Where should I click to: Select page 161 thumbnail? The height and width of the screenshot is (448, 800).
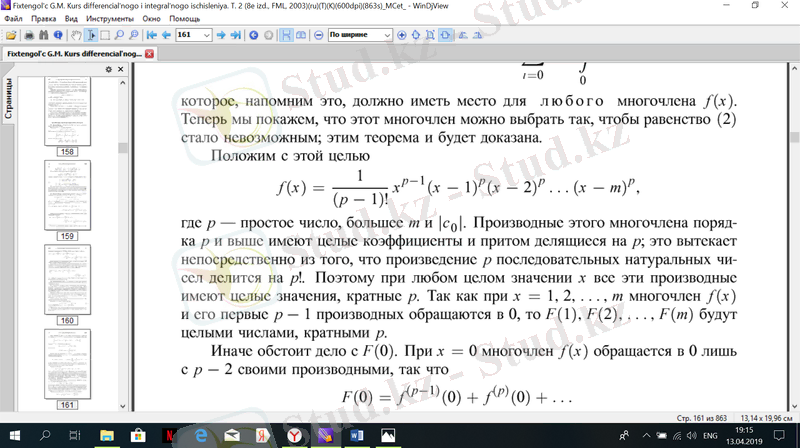67,364
